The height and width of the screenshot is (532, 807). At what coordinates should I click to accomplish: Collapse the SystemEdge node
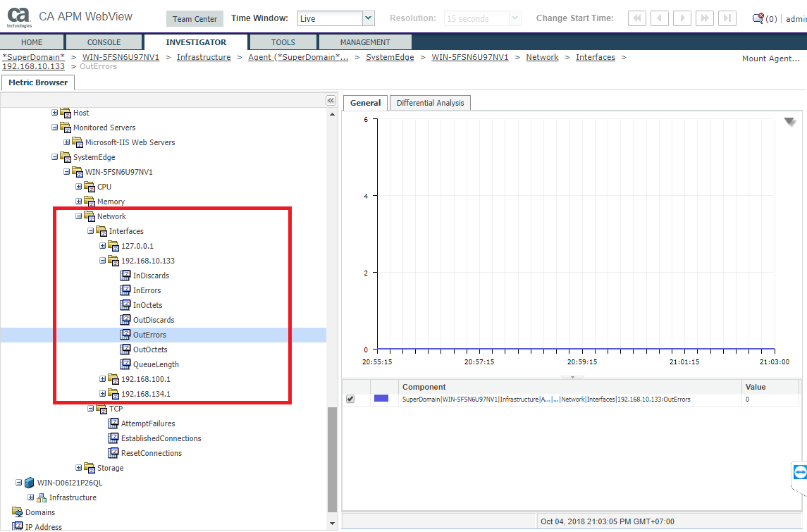tap(54, 157)
